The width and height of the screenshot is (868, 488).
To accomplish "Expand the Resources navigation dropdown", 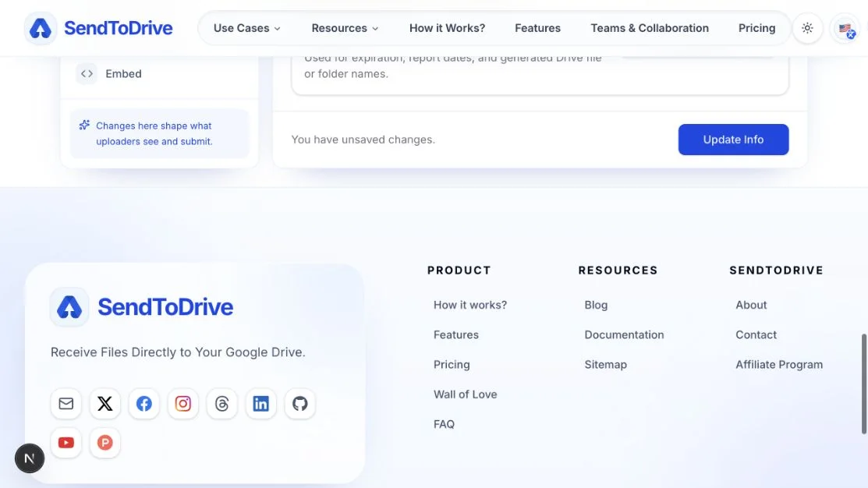I will coord(345,27).
